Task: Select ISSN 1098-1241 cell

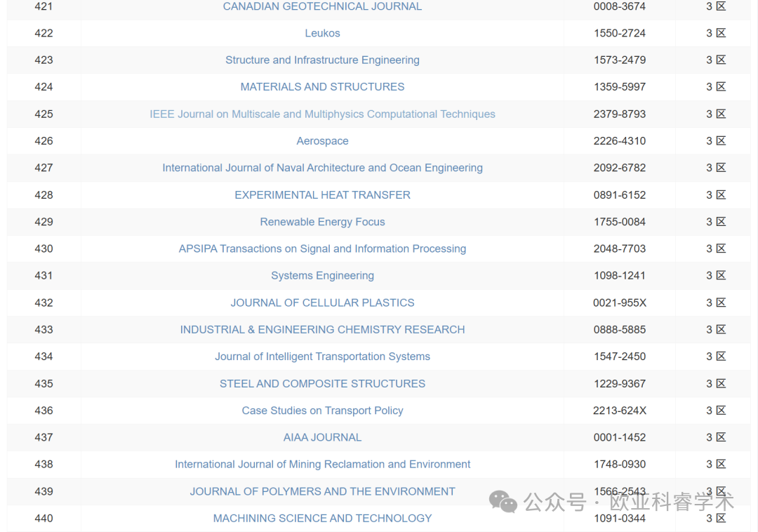Action: (x=620, y=275)
